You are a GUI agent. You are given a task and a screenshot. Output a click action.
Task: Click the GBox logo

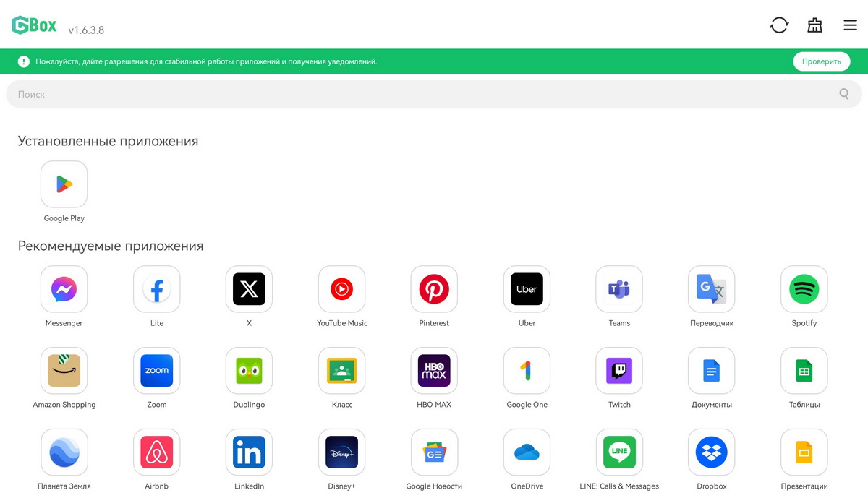click(34, 25)
